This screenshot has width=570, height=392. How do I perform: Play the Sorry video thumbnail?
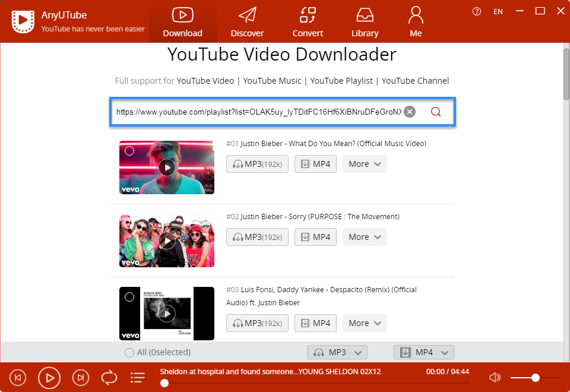[x=167, y=241]
